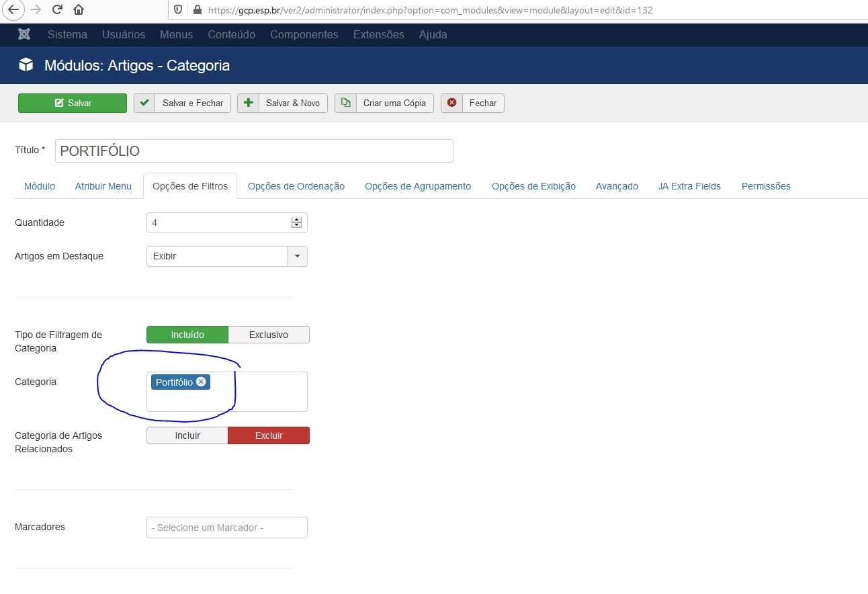
Task: Click the Criar uma Cópia button
Action: [384, 103]
